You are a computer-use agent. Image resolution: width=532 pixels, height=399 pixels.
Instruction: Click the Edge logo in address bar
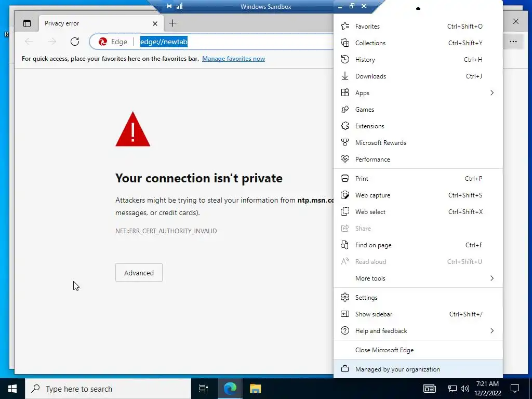[x=102, y=42]
